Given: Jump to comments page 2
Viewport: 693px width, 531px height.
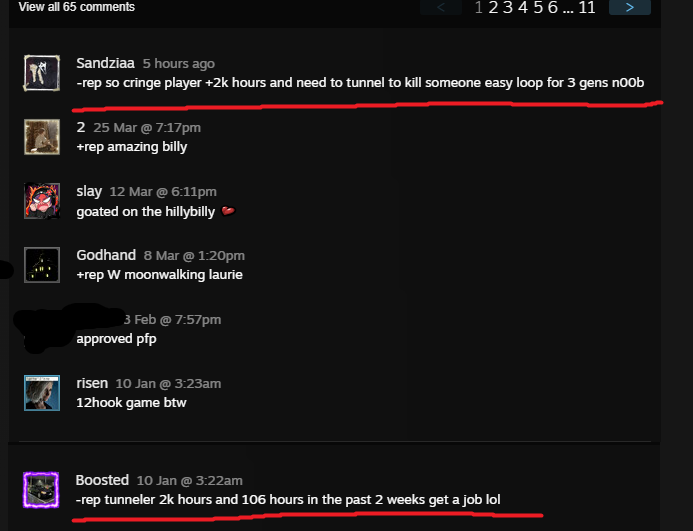Looking at the screenshot, I should pyautogui.click(x=493, y=7).
